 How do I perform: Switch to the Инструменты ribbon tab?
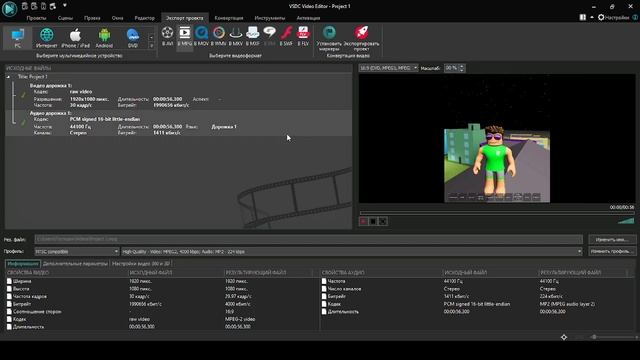pos(270,18)
